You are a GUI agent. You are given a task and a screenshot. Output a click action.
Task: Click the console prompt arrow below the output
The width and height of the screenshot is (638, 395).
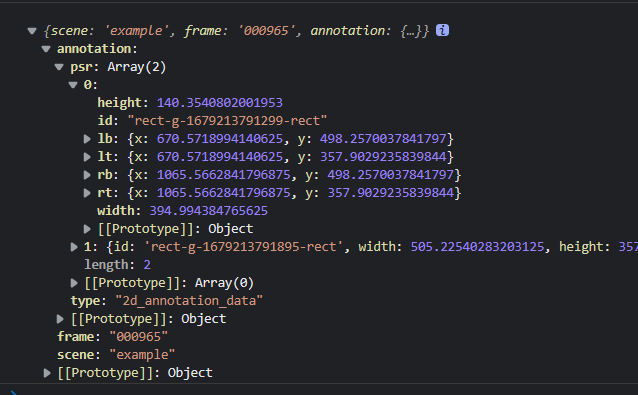[14, 393]
